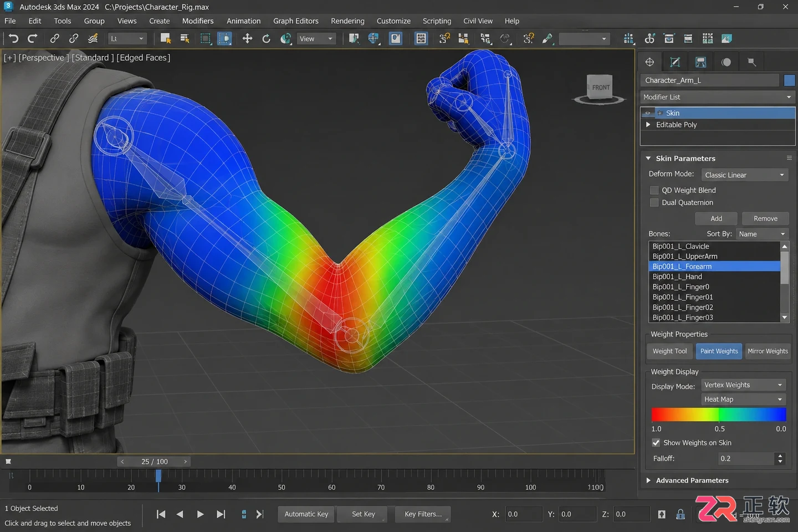Viewport: 798px width, 532px height.
Task: Activate the Select Object tool
Action: 165,38
